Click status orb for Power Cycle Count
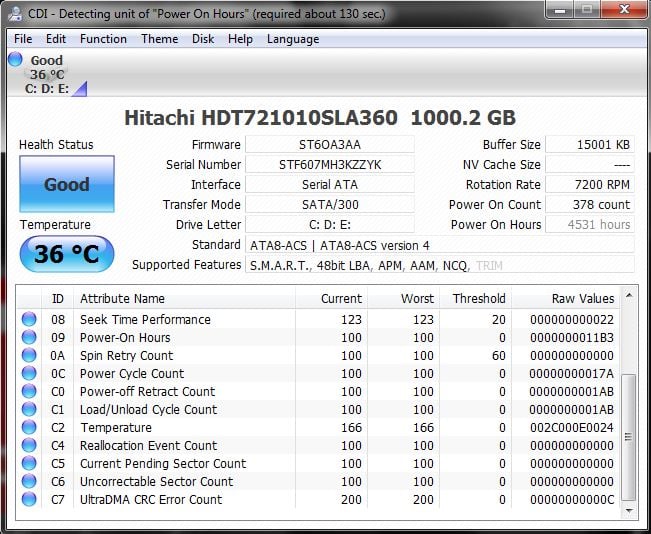This screenshot has width=651, height=534. point(29,373)
